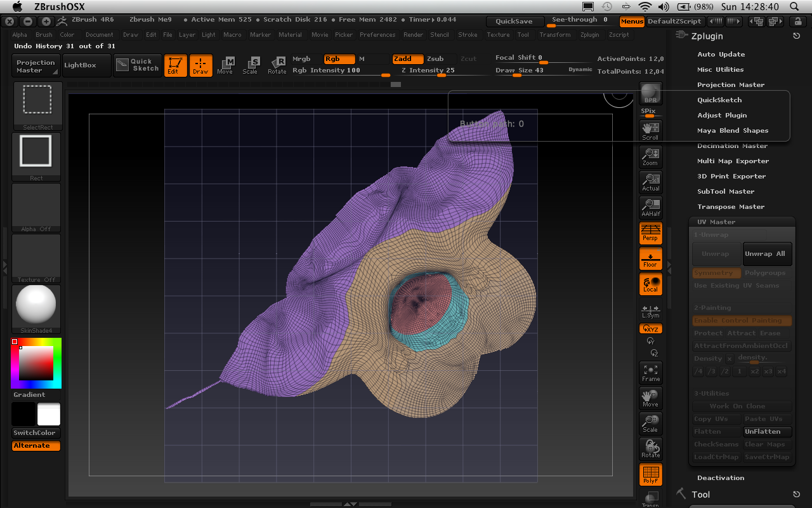This screenshot has width=812, height=508.
Task: Toggle Rgb paint mode
Action: [338, 59]
